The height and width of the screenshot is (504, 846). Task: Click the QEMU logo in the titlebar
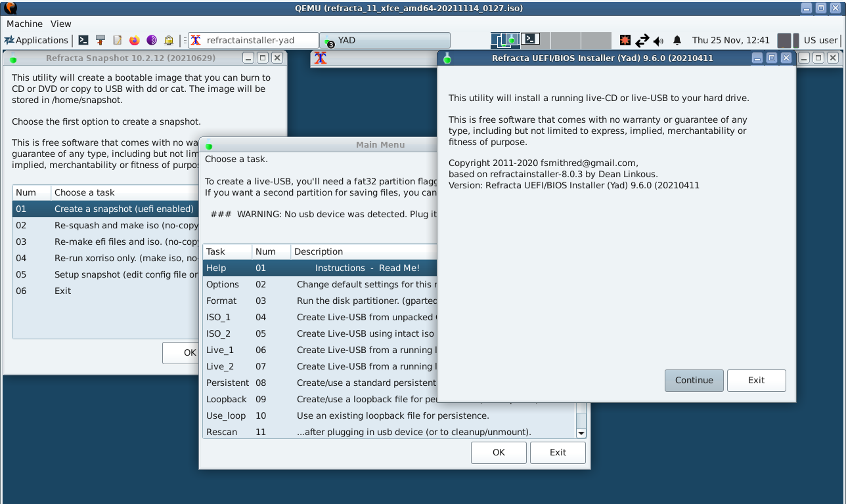point(11,8)
